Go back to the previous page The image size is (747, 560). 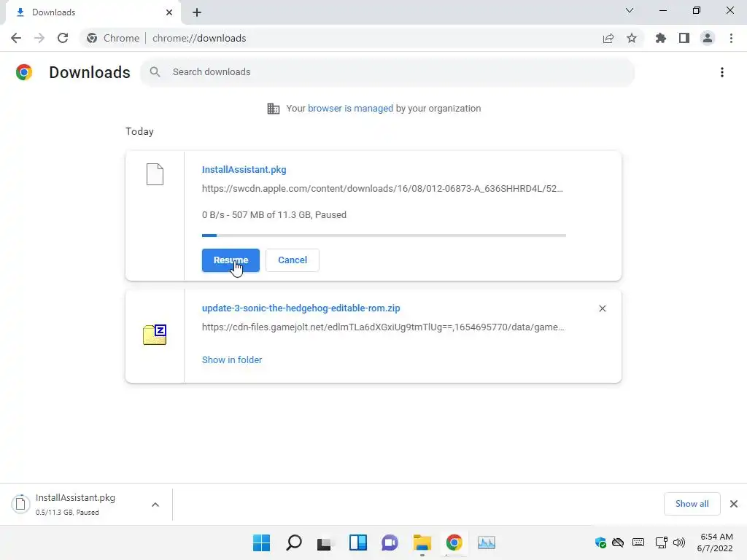click(16, 38)
